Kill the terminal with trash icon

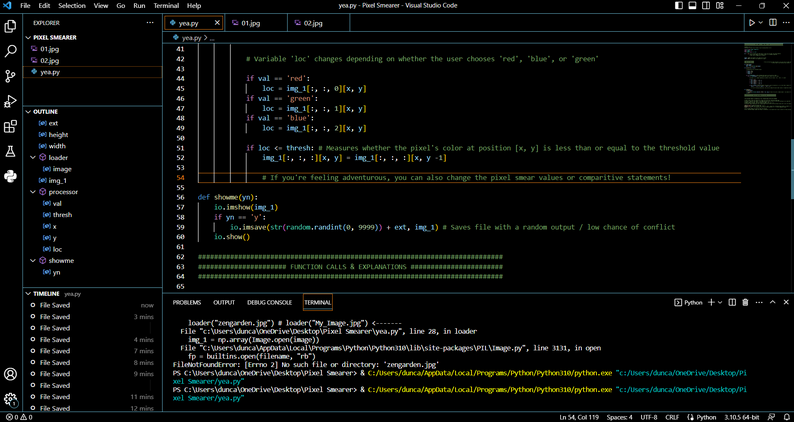click(745, 302)
